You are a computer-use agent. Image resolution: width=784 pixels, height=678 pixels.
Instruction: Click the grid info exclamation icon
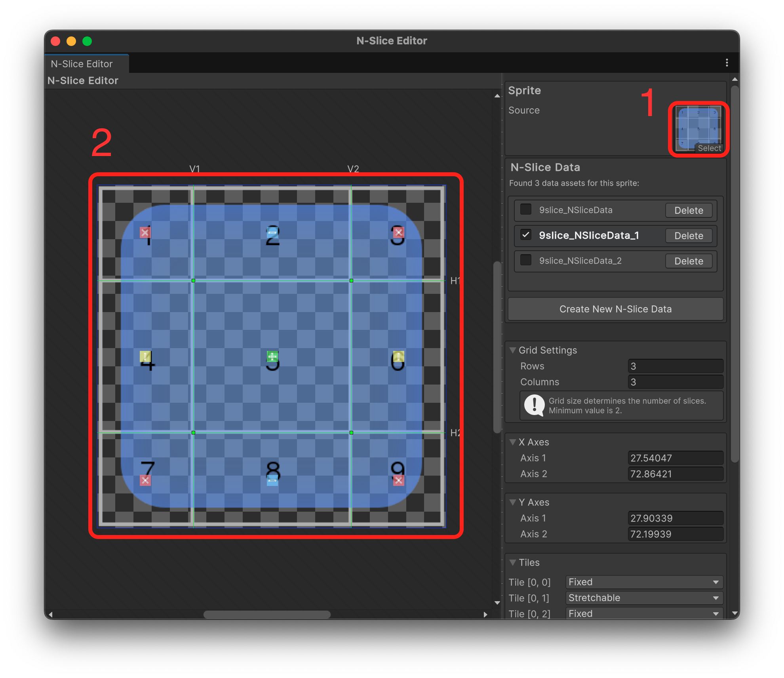(534, 405)
